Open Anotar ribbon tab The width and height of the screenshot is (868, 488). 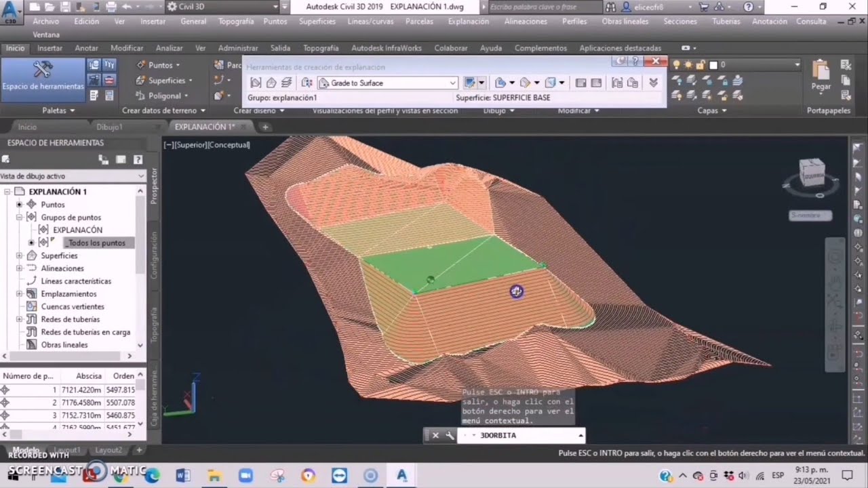(x=87, y=48)
